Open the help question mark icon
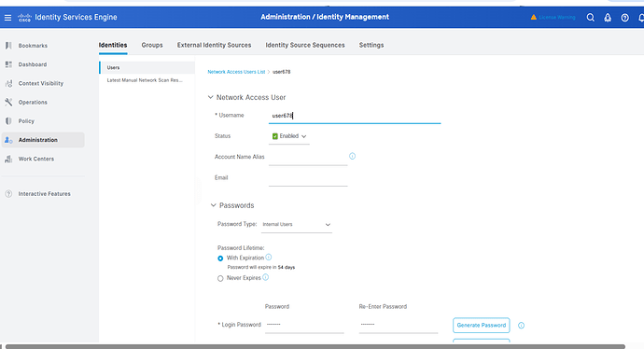This screenshot has height=349, width=644. tap(624, 18)
